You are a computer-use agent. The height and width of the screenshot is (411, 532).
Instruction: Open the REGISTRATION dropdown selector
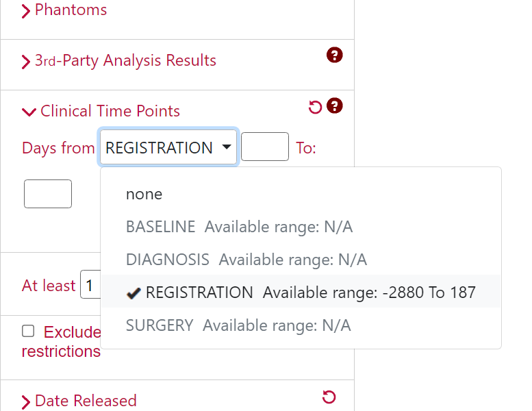click(x=168, y=147)
